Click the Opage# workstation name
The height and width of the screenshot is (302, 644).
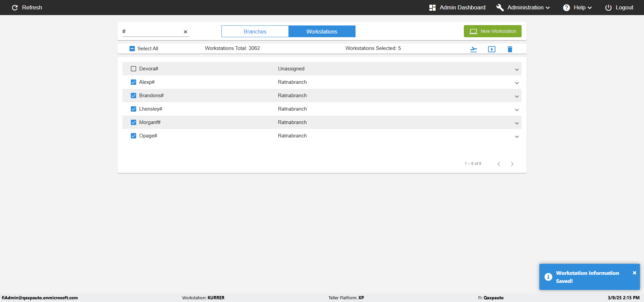148,136
